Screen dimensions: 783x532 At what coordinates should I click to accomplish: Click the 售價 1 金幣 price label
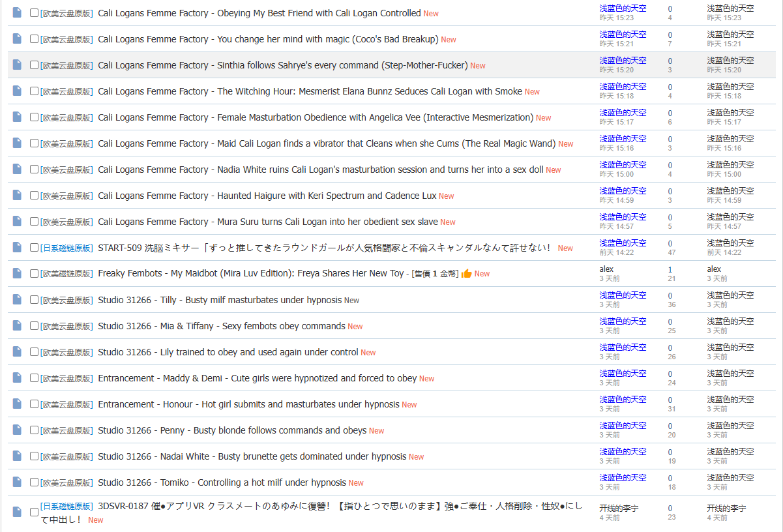pyautogui.click(x=435, y=274)
